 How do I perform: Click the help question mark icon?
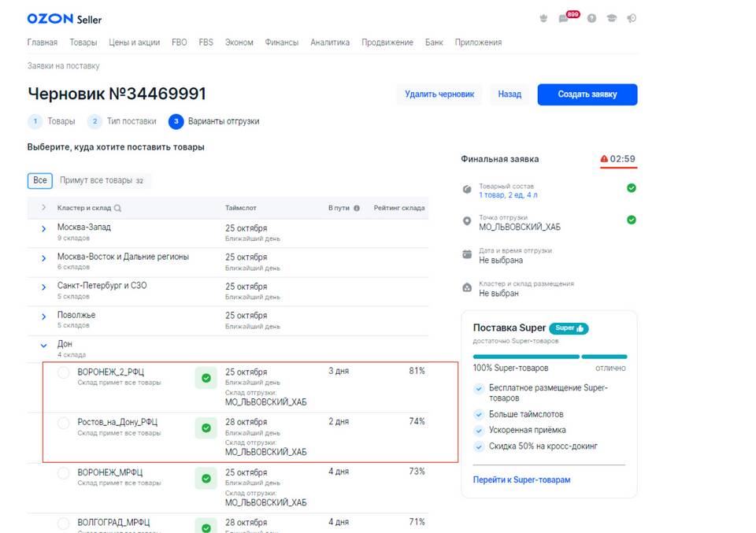pyautogui.click(x=591, y=19)
